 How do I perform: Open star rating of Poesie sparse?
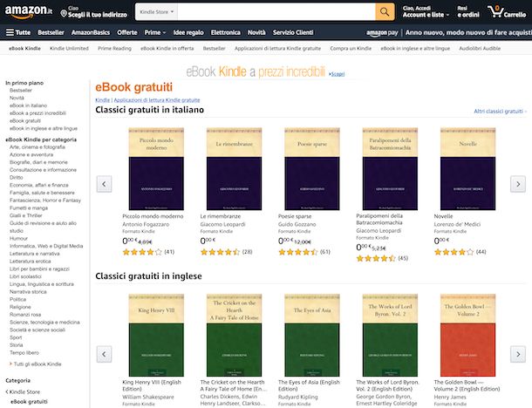pos(298,252)
